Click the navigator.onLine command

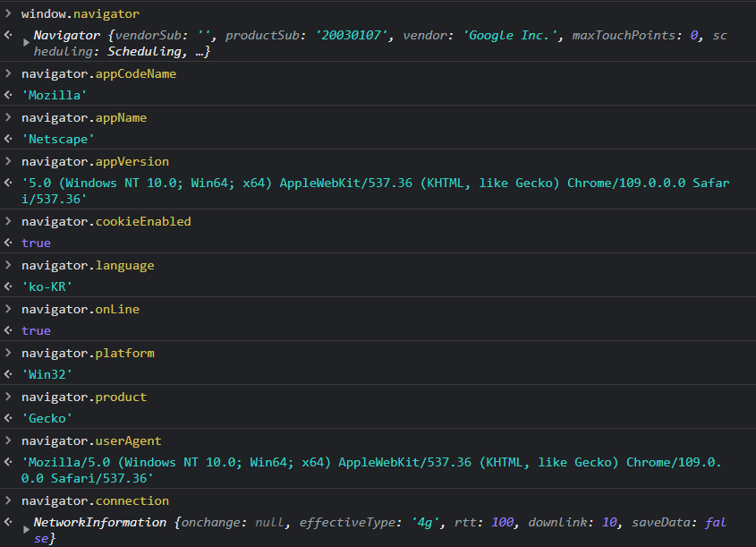(x=81, y=309)
